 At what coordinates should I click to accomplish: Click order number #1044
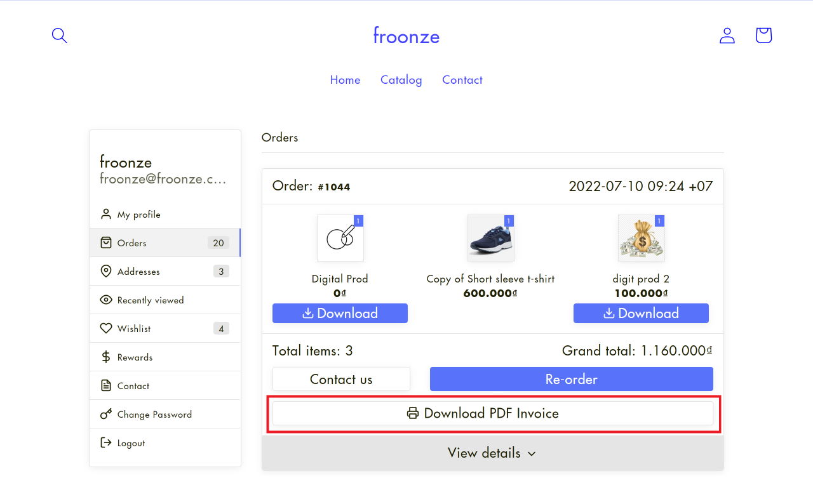coord(334,187)
